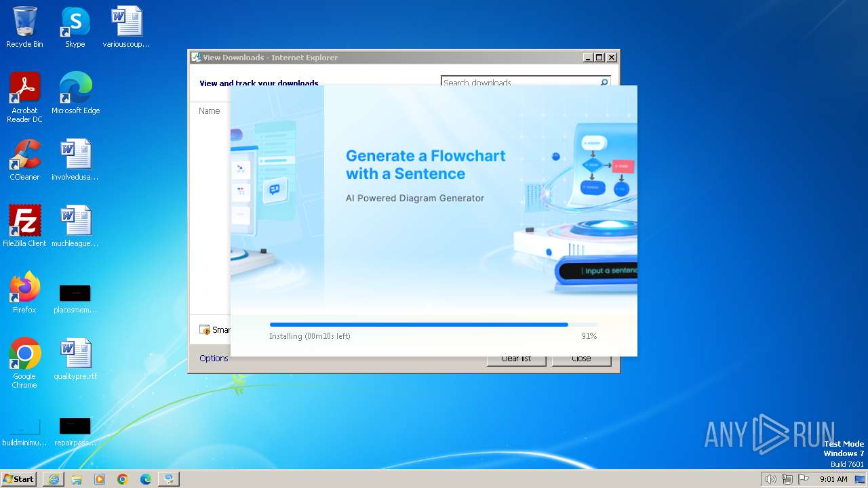Image resolution: width=868 pixels, height=488 pixels.
Task: Click the View Downloads window title bar
Action: pos(387,58)
